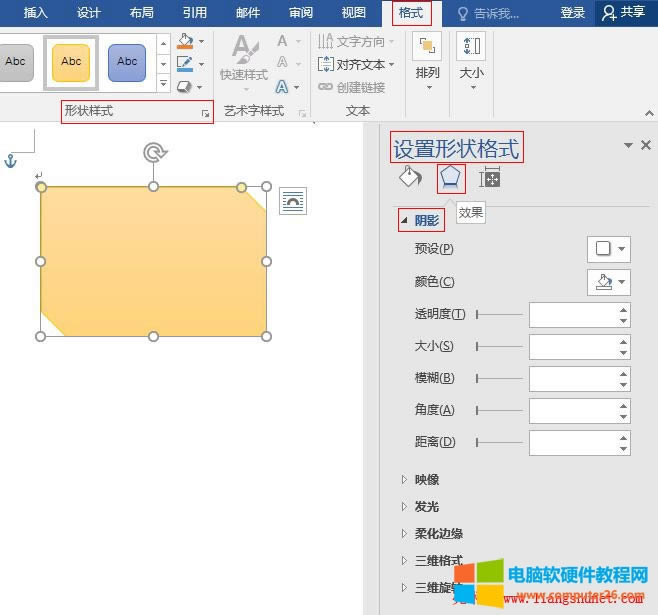This screenshot has height=615, width=658.
Task: Select the yellow Abc shape style thumbnail
Action: (x=71, y=62)
